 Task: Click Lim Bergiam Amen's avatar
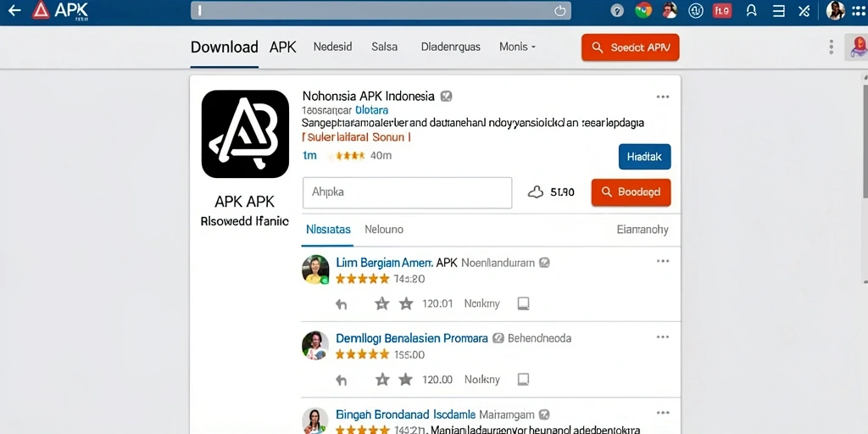click(x=315, y=270)
